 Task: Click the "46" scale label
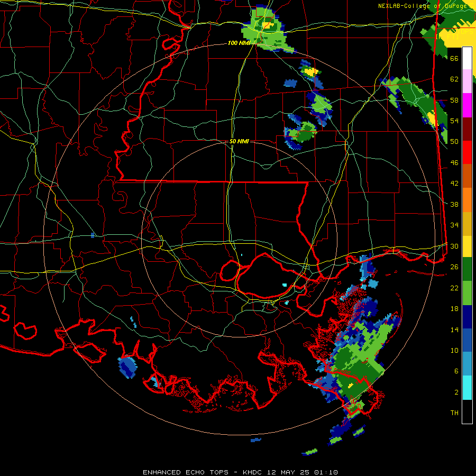[x=454, y=162]
